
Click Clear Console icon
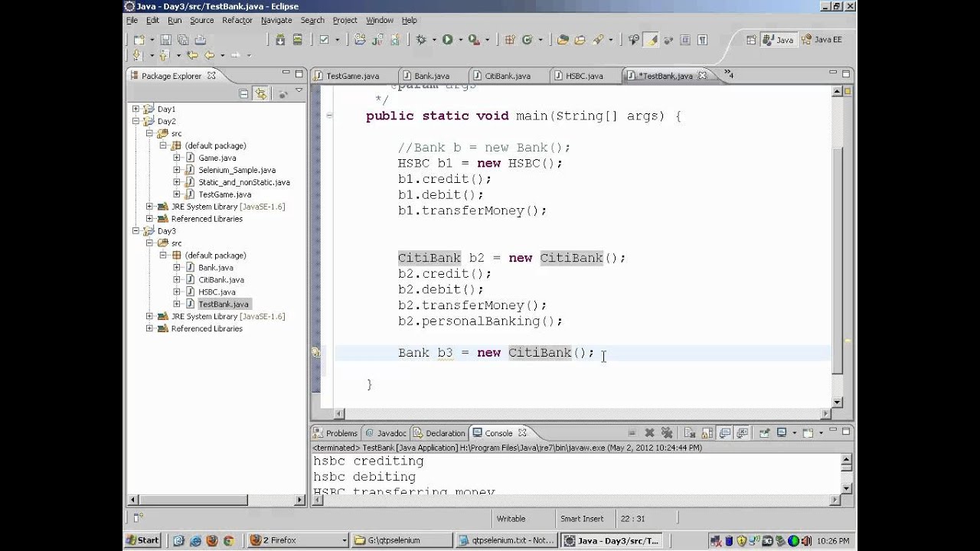[690, 433]
